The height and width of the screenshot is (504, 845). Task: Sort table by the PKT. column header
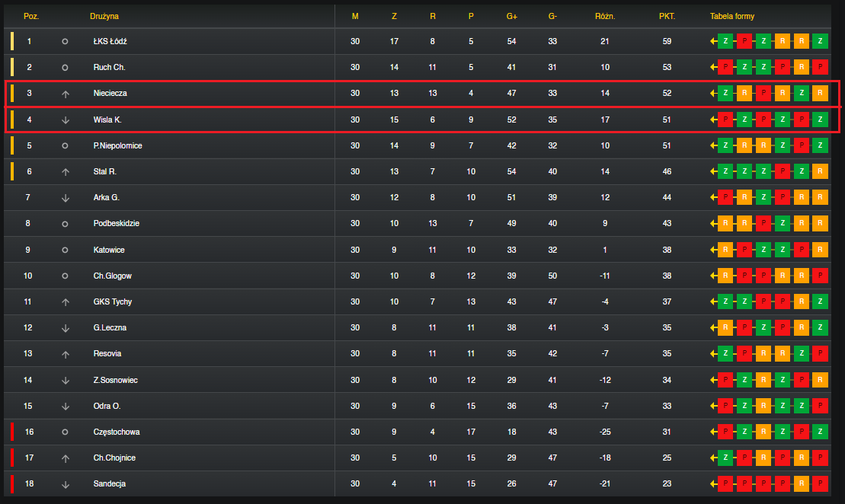tap(667, 16)
